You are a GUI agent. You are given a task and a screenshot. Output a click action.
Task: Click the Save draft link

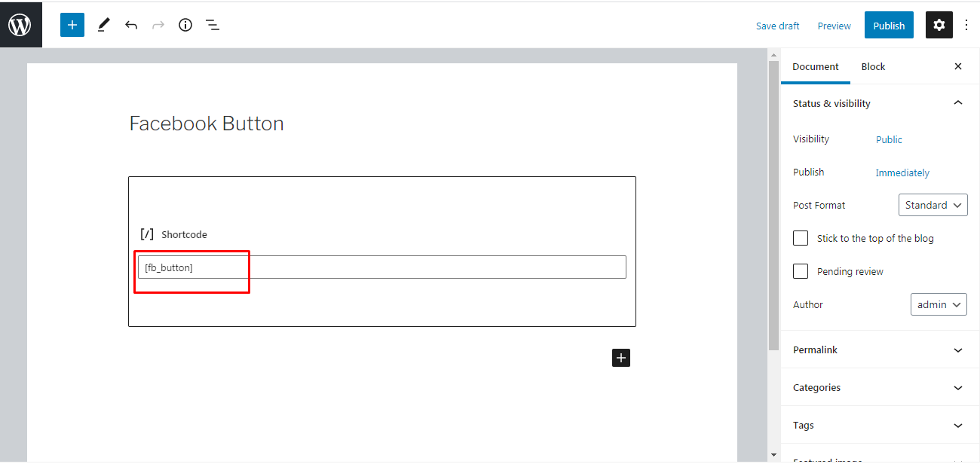pos(777,26)
